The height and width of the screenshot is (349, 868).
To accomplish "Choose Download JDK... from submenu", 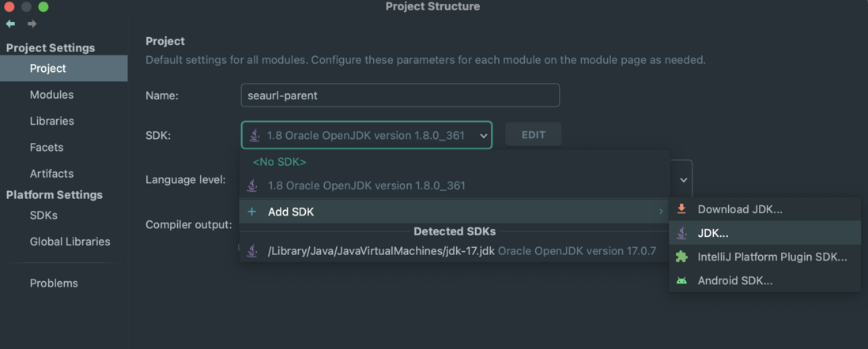I will (x=765, y=209).
